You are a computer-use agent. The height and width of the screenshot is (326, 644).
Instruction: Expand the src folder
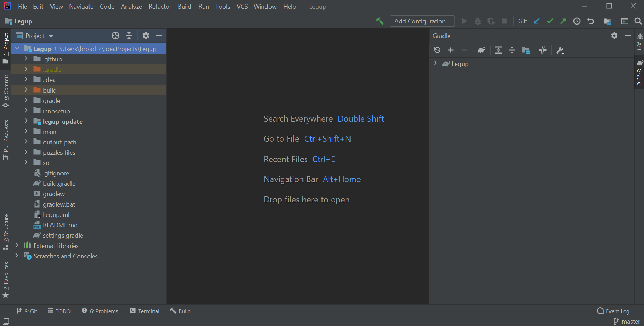[26, 163]
